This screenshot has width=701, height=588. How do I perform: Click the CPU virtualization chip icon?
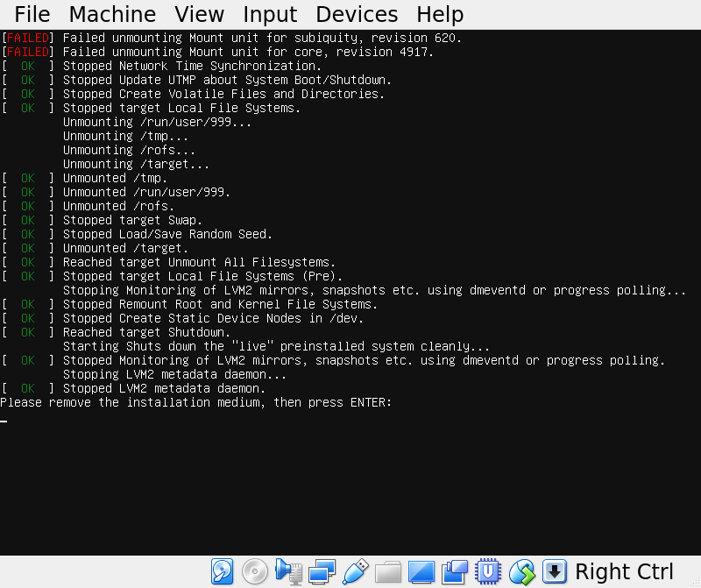[487, 572]
